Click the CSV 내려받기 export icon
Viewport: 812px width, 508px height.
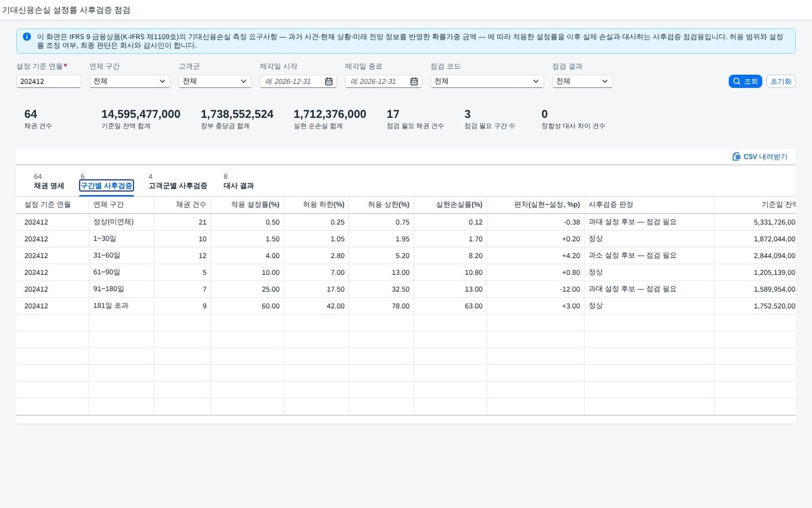pos(736,156)
